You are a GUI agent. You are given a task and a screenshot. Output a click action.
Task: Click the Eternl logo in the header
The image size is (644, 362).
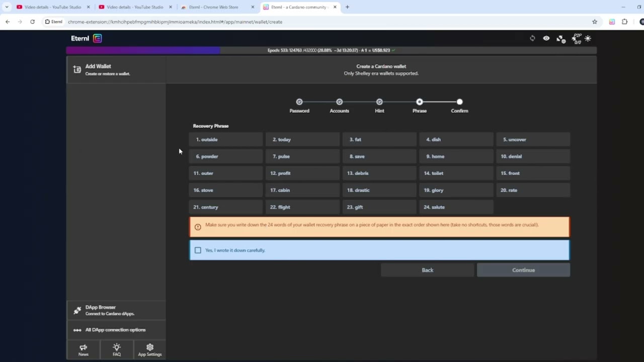click(x=87, y=38)
